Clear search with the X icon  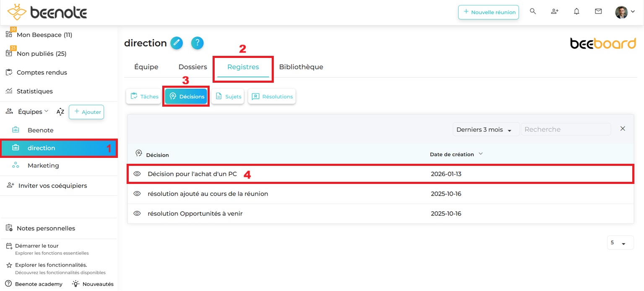coord(623,129)
